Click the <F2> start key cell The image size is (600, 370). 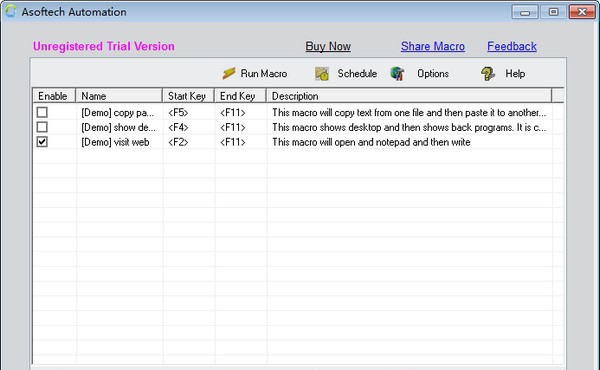coord(178,142)
